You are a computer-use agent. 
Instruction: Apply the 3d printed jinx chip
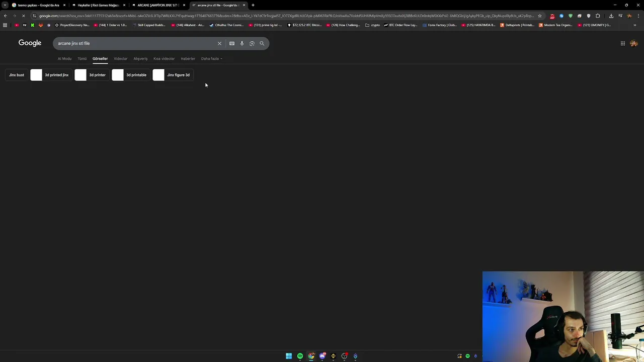tap(51, 75)
